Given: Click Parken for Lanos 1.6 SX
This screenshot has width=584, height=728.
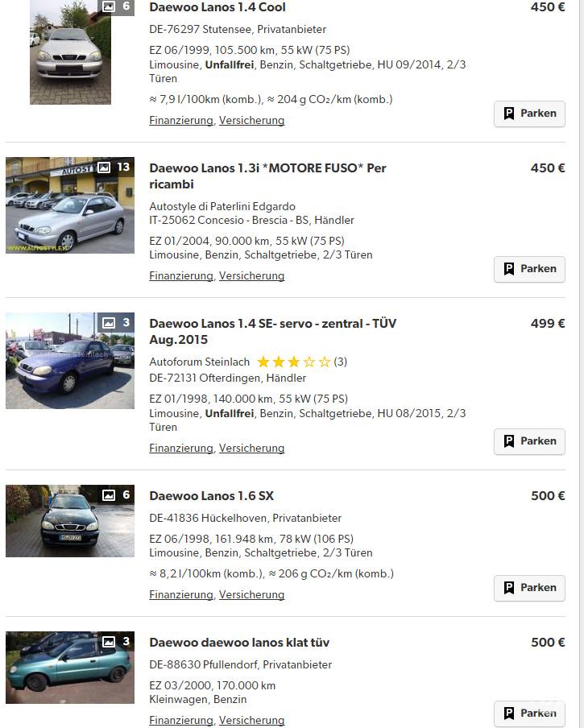Looking at the screenshot, I should click(x=529, y=588).
